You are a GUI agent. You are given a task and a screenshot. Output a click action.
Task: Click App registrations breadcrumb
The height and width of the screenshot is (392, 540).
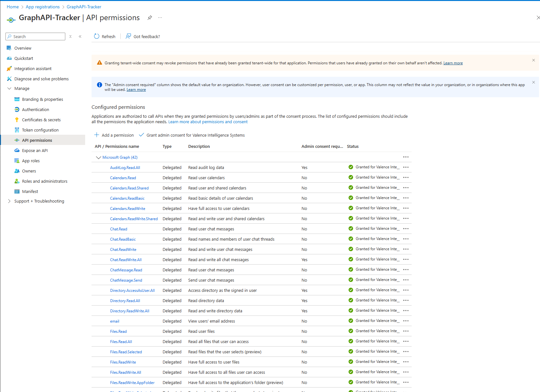[x=43, y=7]
